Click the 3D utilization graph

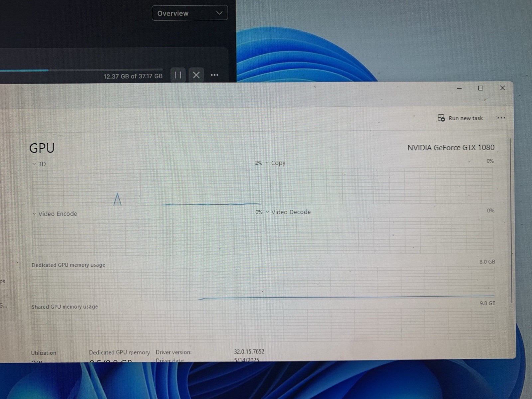146,188
